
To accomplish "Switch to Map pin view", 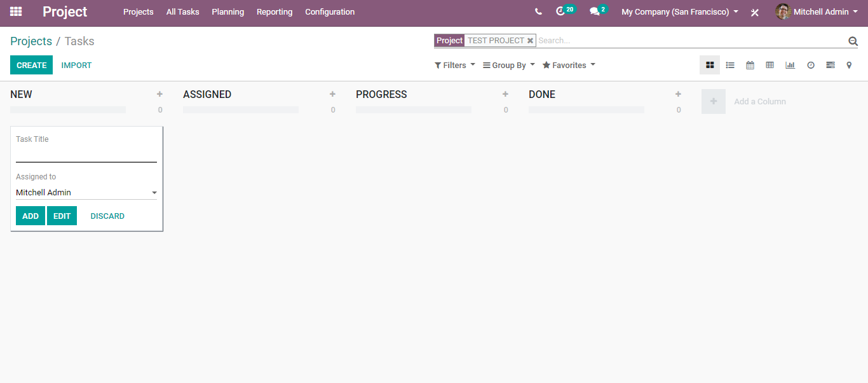I will click(849, 65).
